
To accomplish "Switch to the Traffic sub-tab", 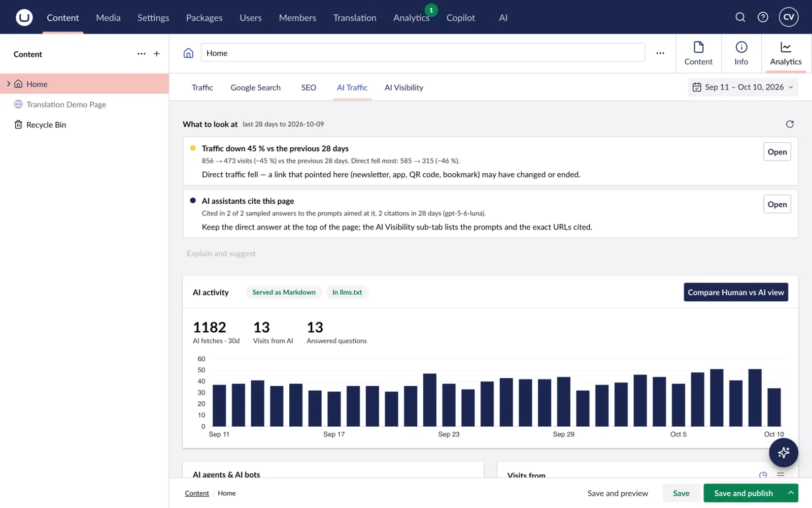I will click(202, 87).
